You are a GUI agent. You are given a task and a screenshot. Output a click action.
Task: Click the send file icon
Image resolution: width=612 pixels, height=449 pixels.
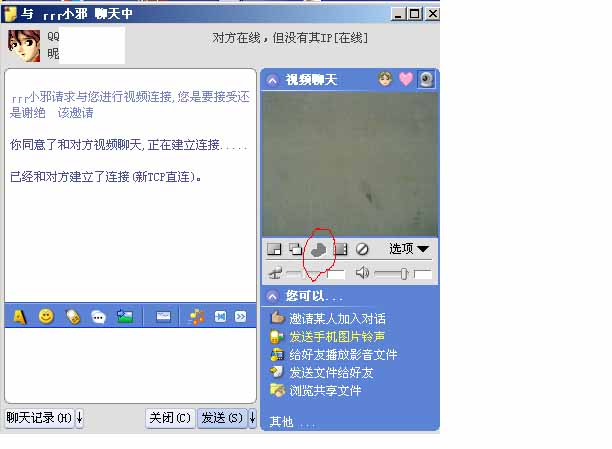coord(277,372)
